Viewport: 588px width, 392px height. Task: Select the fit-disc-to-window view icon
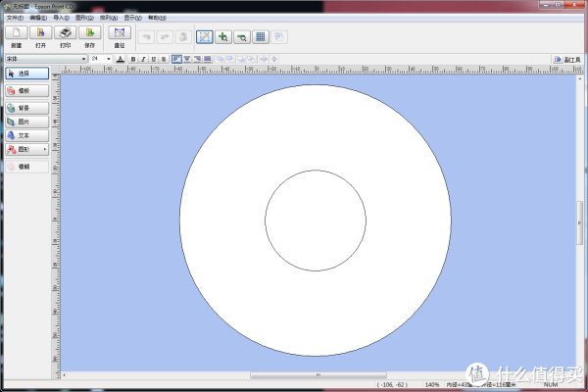[x=205, y=37]
